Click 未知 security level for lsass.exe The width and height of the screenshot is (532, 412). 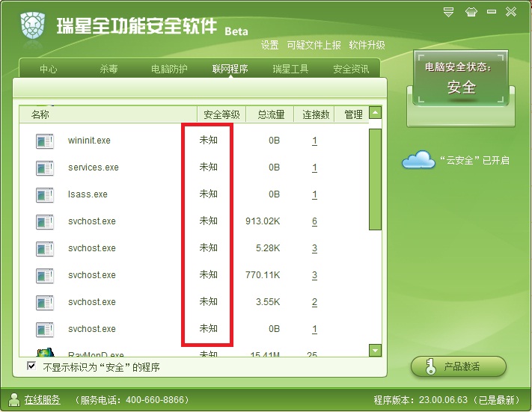208,194
